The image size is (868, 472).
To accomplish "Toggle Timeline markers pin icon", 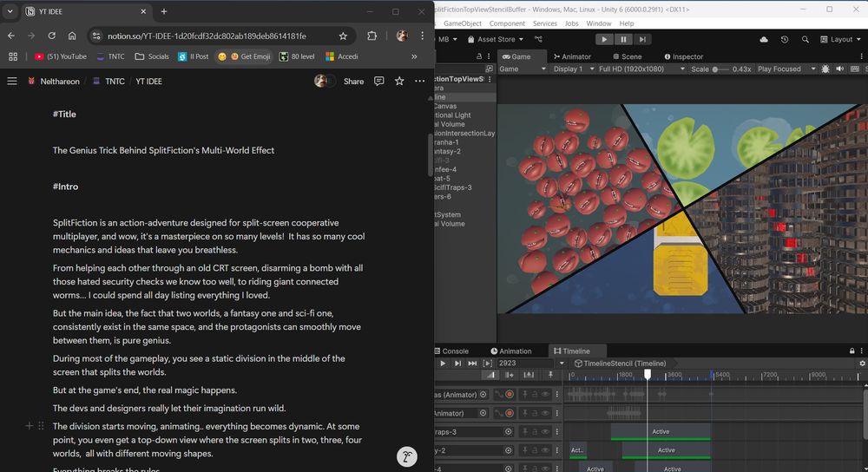I will pyautogui.click(x=550, y=375).
